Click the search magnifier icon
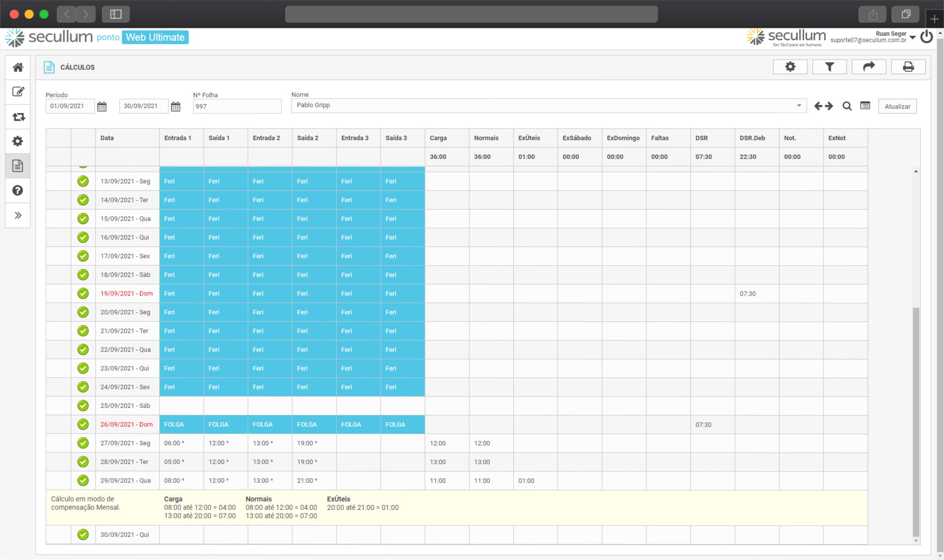The height and width of the screenshot is (560, 944). coord(847,106)
